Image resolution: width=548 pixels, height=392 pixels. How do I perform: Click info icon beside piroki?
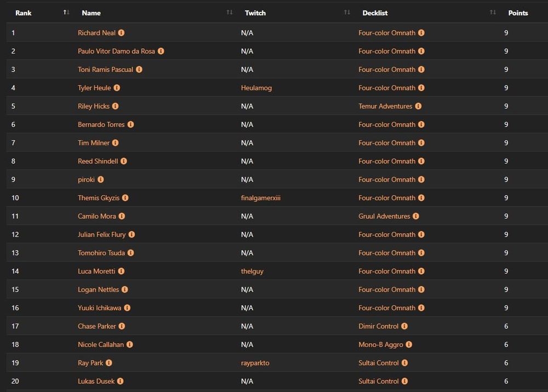tap(101, 179)
